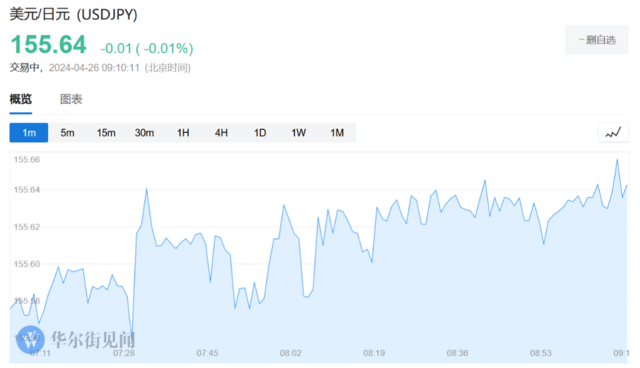Show the 1D daily chart

260,133
